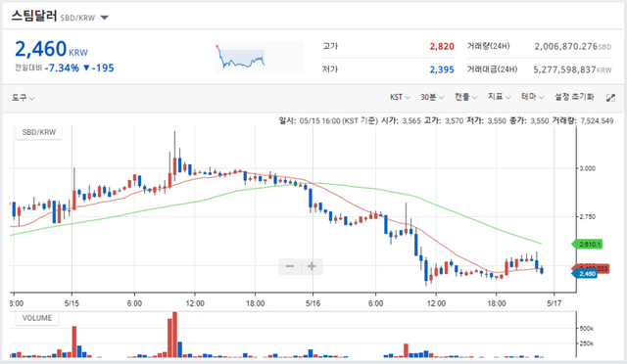Click the high price 2,820
The image size is (627, 364).
pyautogui.click(x=442, y=46)
